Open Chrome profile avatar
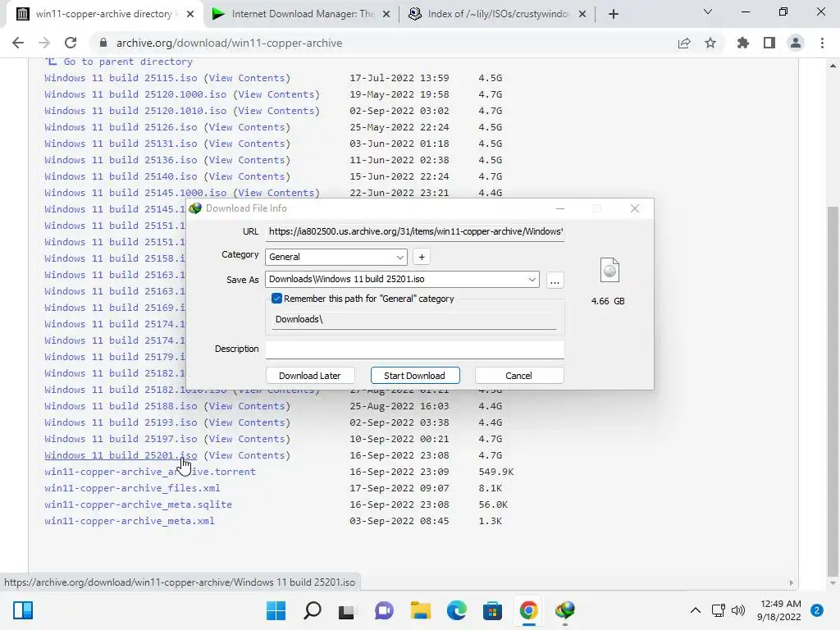Image resolution: width=840 pixels, height=630 pixels. [796, 43]
